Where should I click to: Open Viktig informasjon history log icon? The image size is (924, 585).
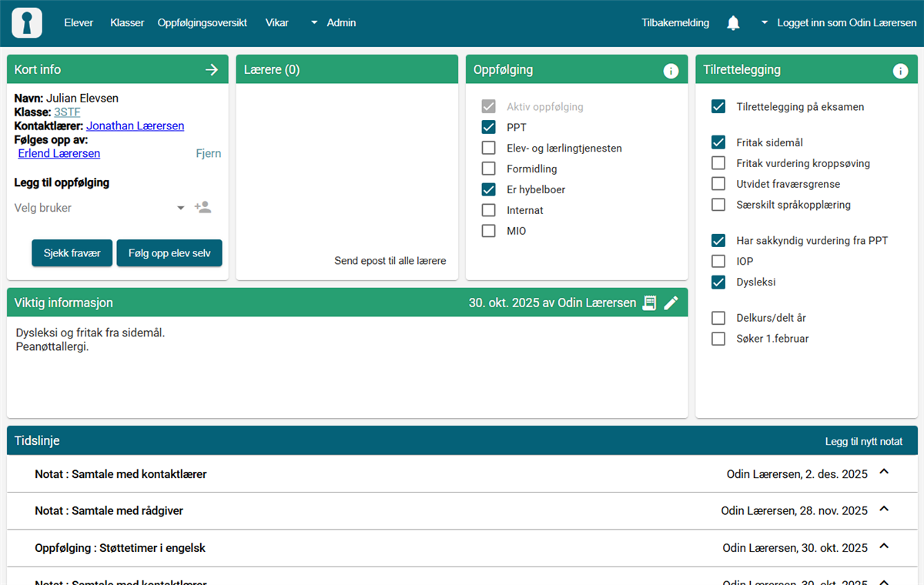point(649,303)
